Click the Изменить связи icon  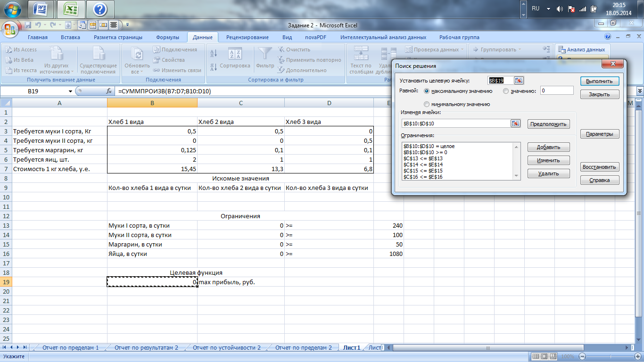click(x=157, y=70)
